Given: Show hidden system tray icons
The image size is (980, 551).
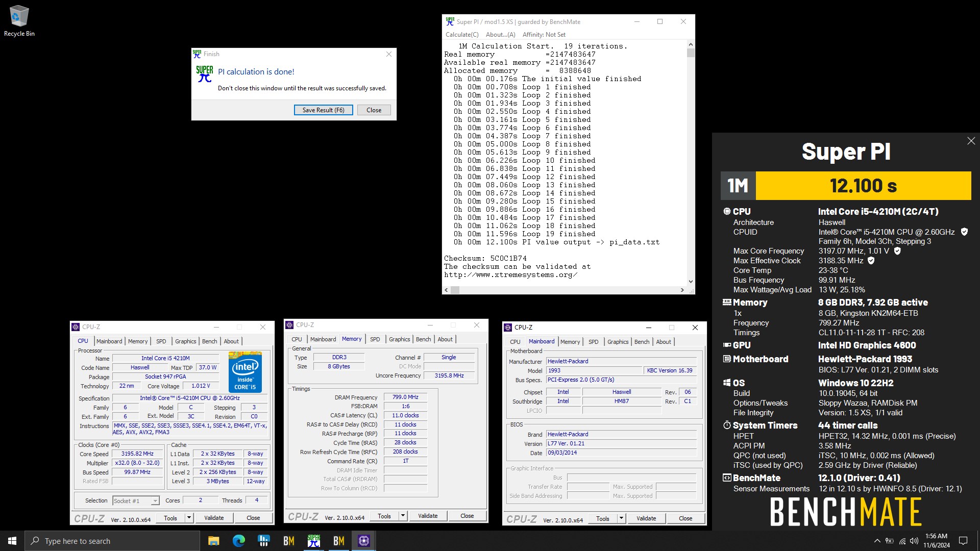Looking at the screenshot, I should pyautogui.click(x=877, y=541).
